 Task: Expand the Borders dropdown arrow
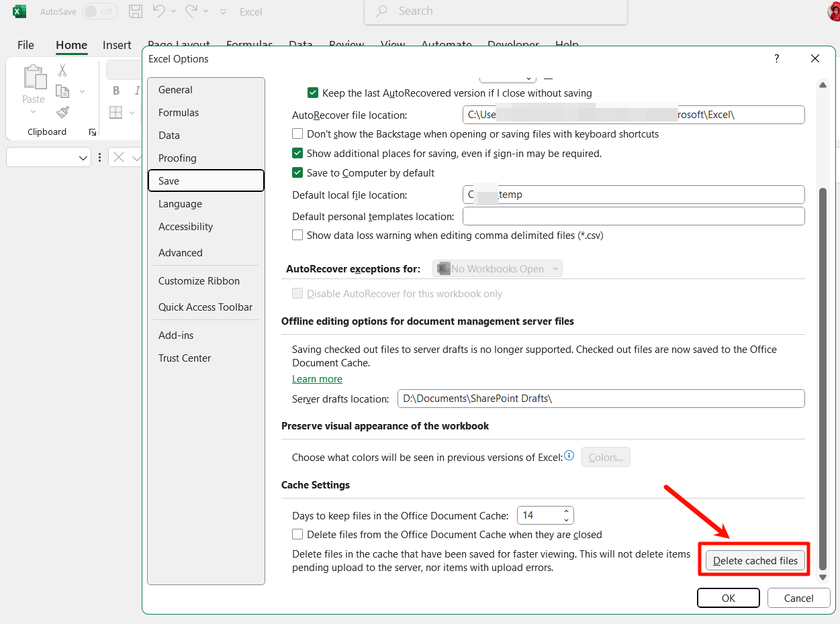point(132,113)
